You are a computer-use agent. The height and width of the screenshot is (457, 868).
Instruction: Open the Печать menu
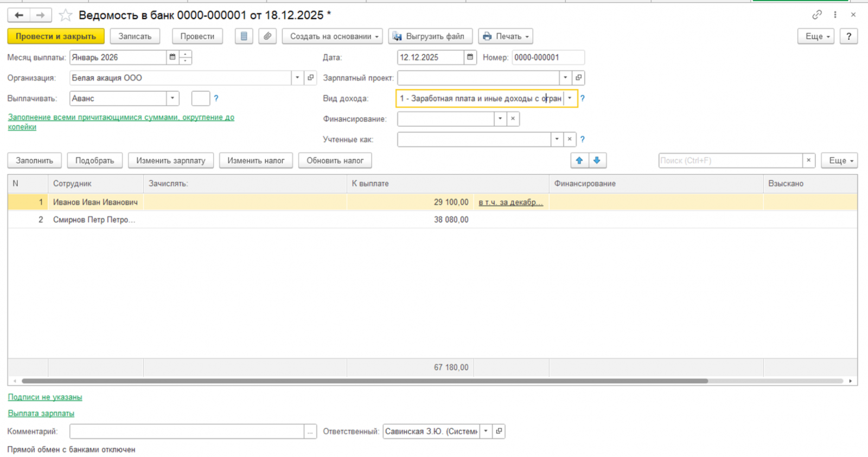(506, 36)
